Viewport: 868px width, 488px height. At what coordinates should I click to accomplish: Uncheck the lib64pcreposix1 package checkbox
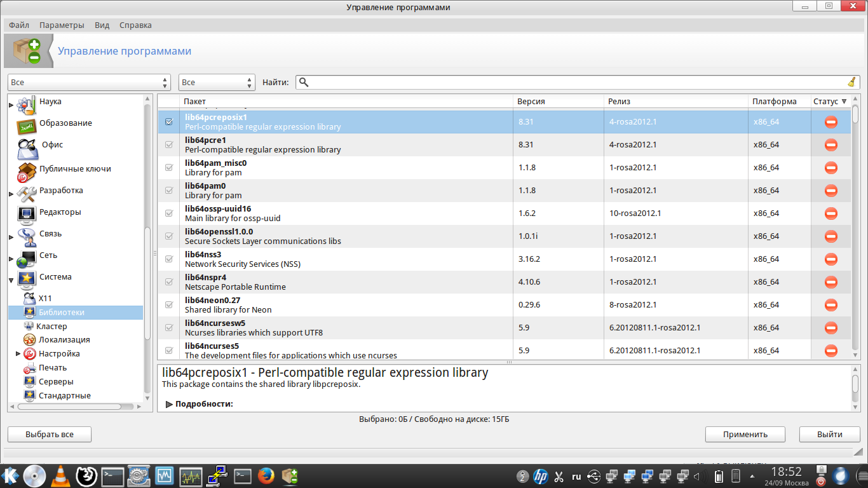tap(169, 122)
